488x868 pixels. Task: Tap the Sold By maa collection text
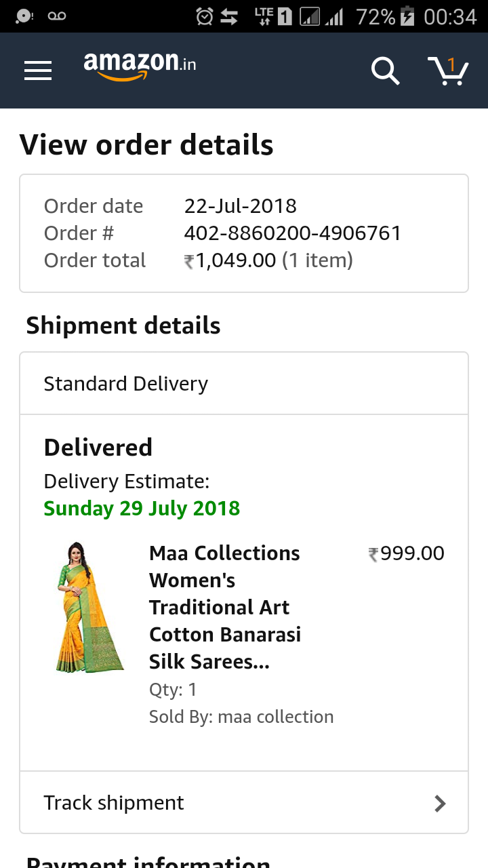241,717
